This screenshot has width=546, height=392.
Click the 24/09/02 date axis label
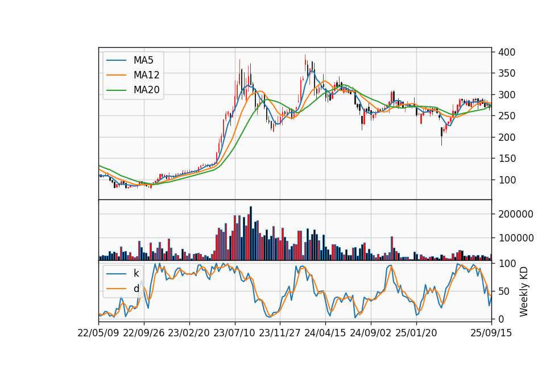point(370,333)
